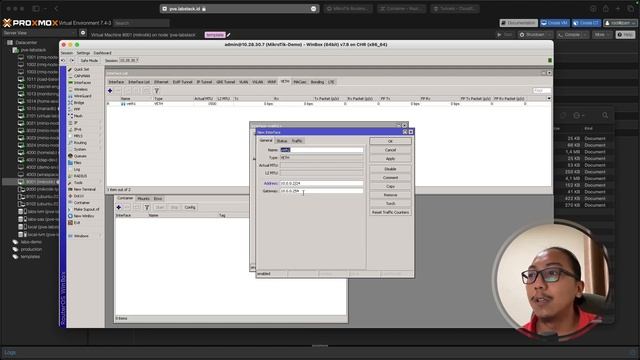
Task: Toggle Safe Mode in WinBox
Action: (x=89, y=60)
